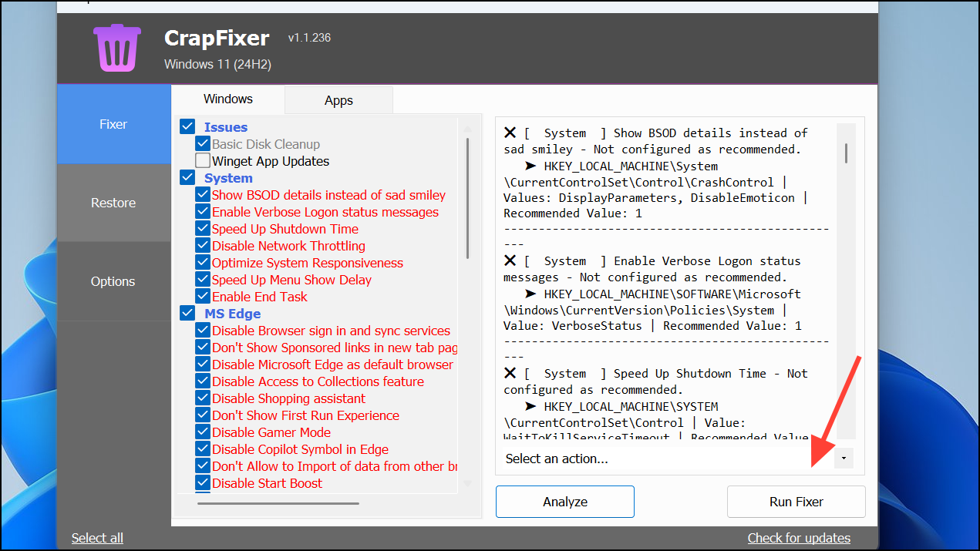Open the Options sidebar section

[113, 281]
